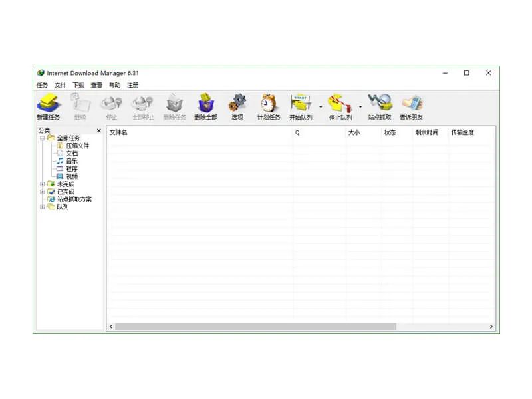The width and height of the screenshot is (532, 399).
Task: Select 已完成 category
Action: click(x=65, y=192)
